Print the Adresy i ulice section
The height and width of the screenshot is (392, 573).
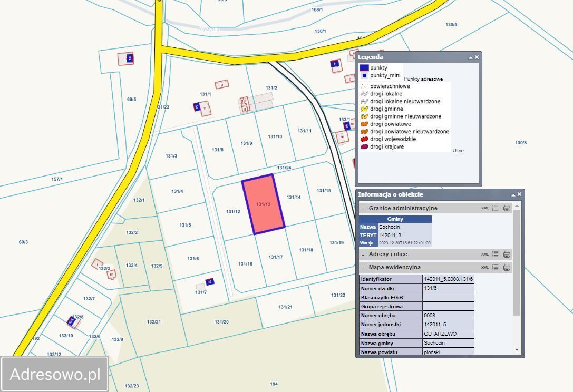[x=507, y=254]
